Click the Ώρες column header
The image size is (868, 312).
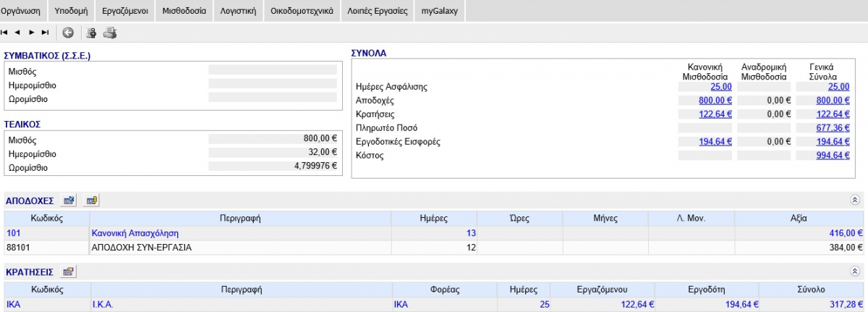click(520, 218)
